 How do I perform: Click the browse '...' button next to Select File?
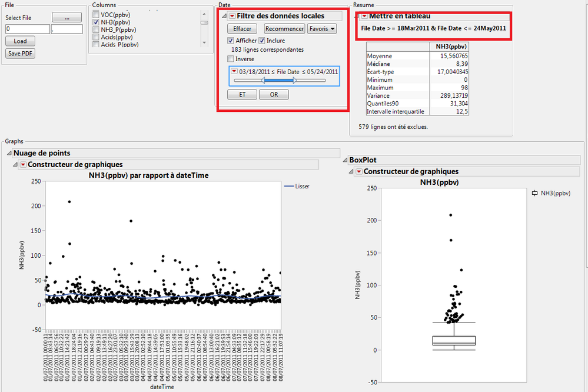pyautogui.click(x=67, y=18)
